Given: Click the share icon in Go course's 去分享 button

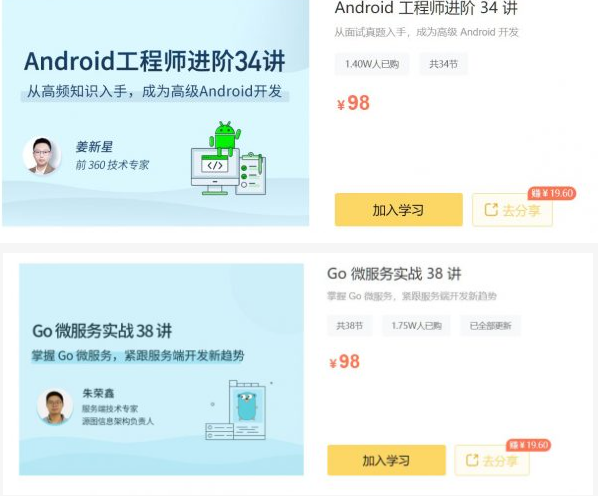Looking at the screenshot, I should (472, 459).
